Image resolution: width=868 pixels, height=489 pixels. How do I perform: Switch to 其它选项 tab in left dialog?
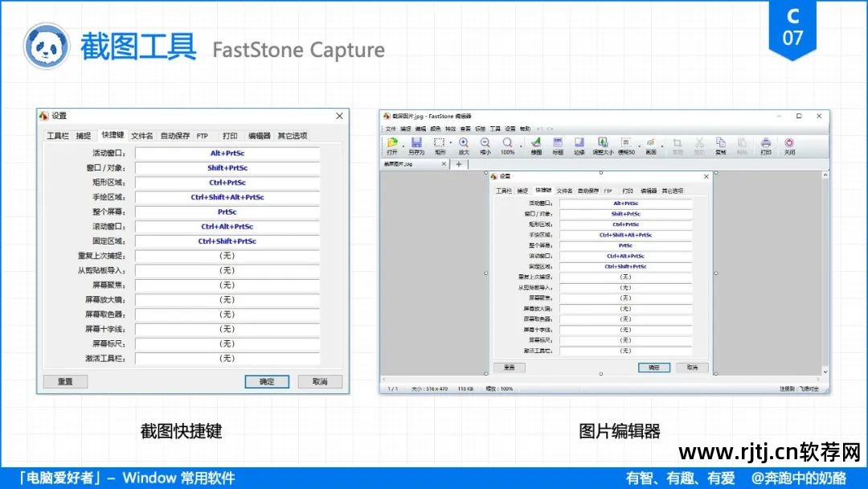(x=293, y=136)
